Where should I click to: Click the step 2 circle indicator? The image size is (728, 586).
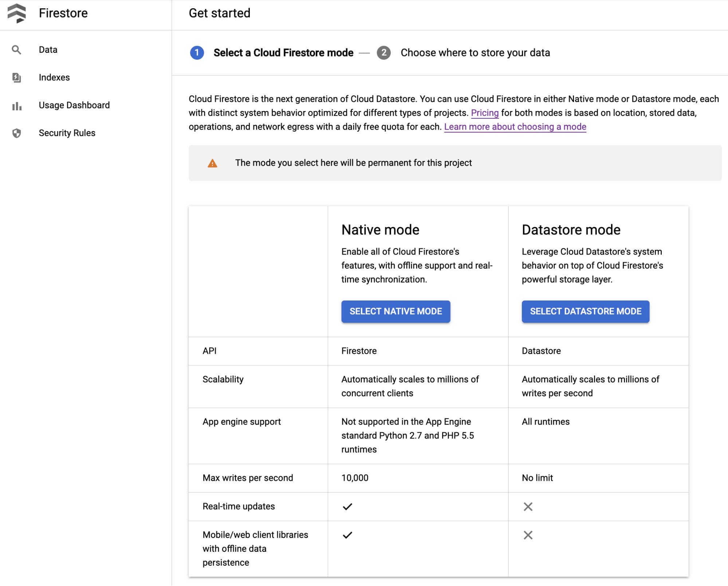(383, 53)
